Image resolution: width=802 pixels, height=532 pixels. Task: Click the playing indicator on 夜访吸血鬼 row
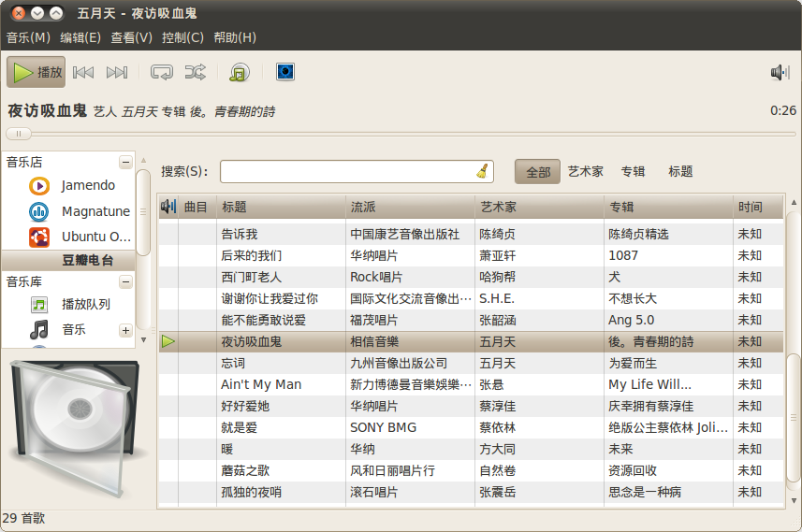click(168, 341)
